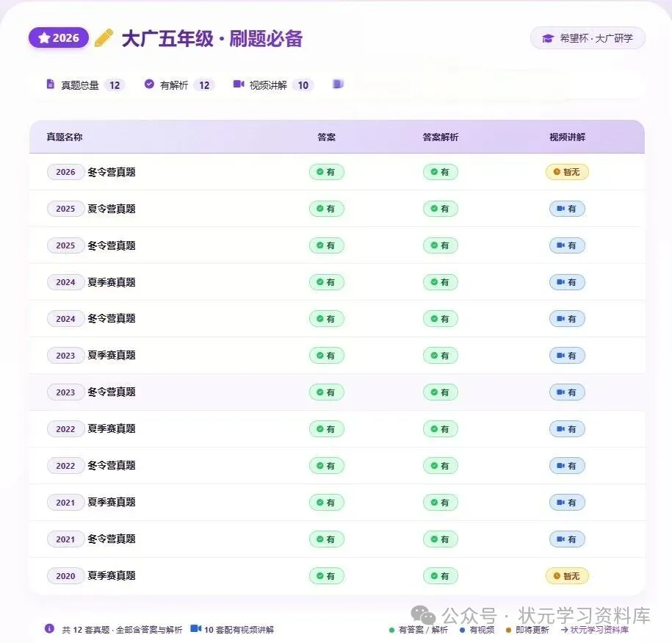Select the 2022 夏季赛真题 row title
This screenshot has height=643, width=672.
(112, 429)
